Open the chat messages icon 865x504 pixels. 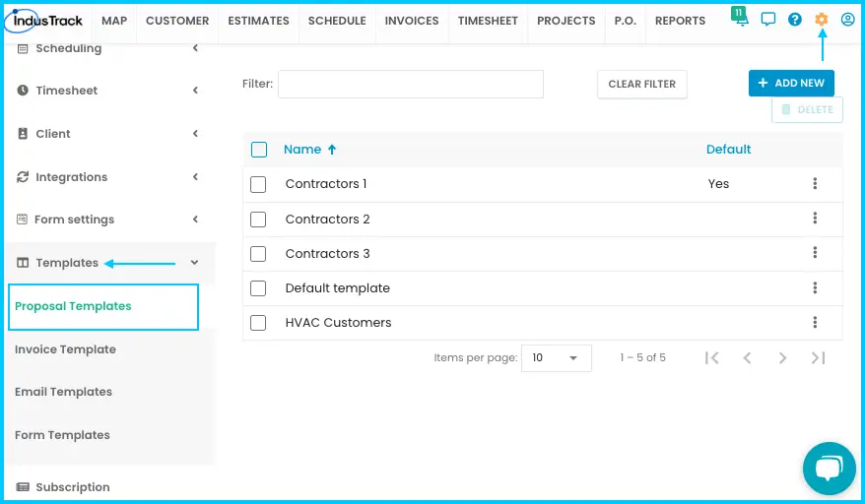[x=767, y=20]
